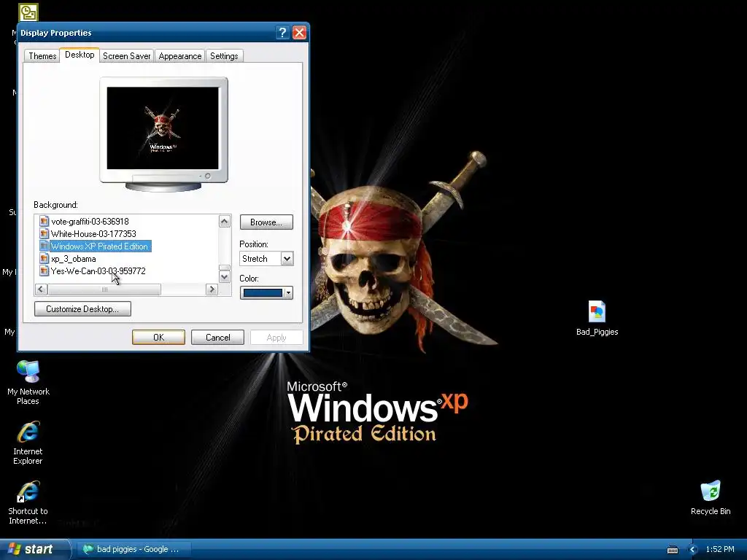
Task: Click the Cancel button
Action: click(217, 337)
